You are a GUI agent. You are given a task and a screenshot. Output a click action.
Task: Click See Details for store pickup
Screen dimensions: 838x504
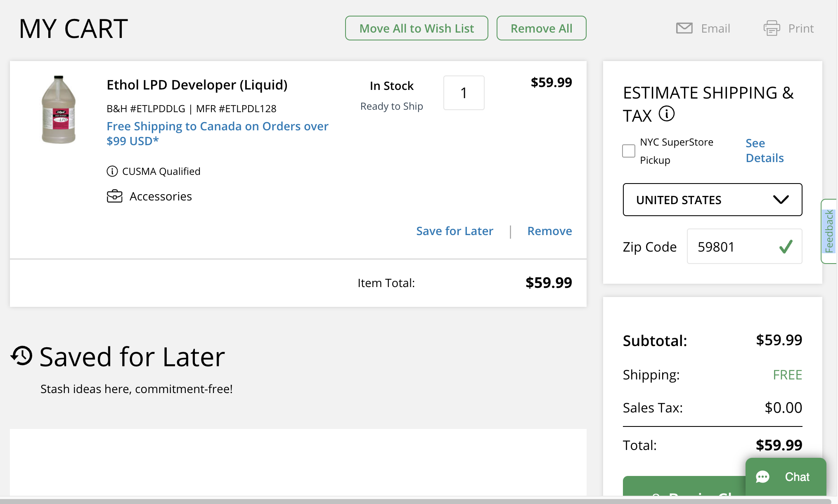pos(765,151)
